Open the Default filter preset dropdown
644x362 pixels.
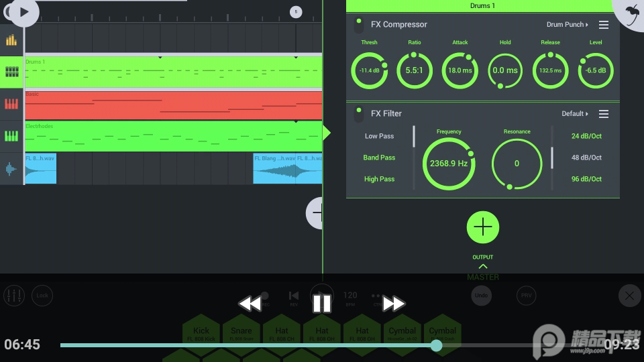(575, 114)
